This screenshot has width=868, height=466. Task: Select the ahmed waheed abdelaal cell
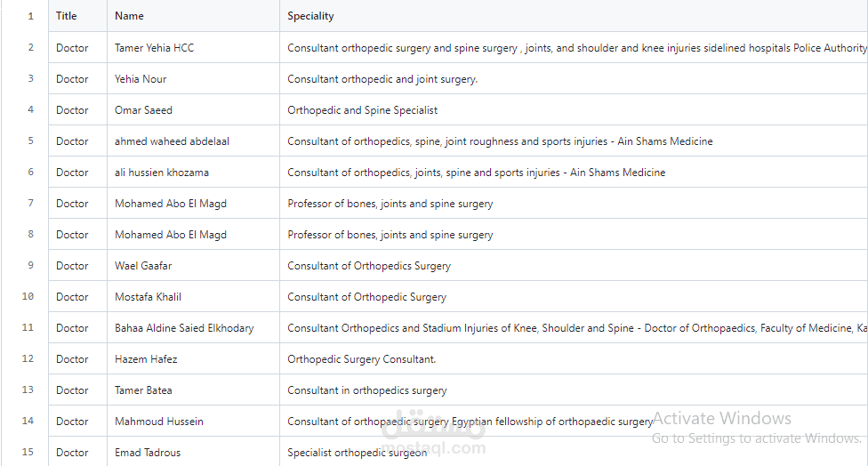193,141
